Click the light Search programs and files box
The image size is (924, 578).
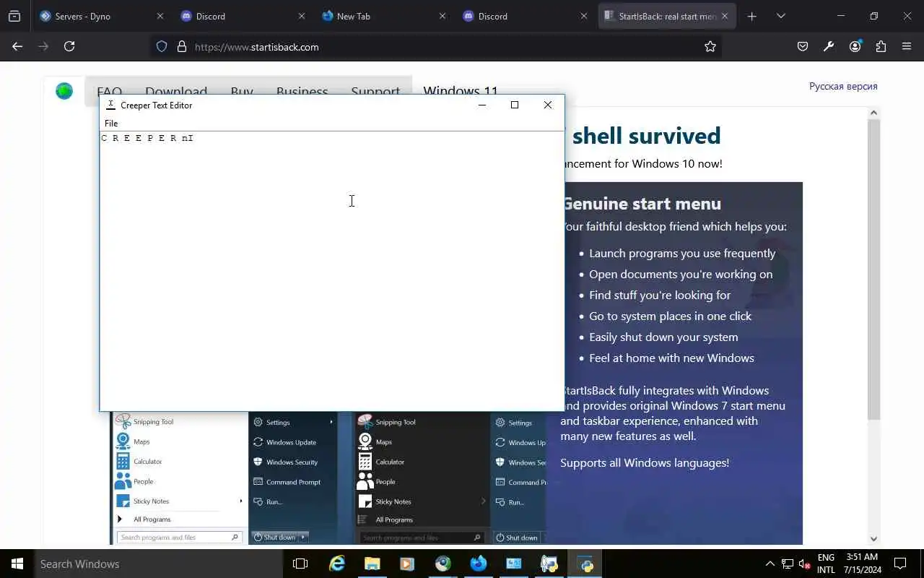point(178,537)
